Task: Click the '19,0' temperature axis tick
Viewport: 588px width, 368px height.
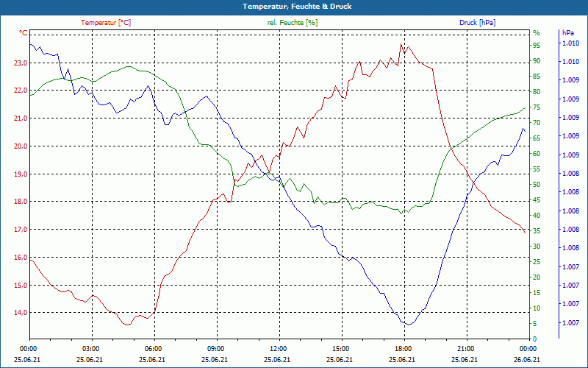Action: (x=21, y=174)
